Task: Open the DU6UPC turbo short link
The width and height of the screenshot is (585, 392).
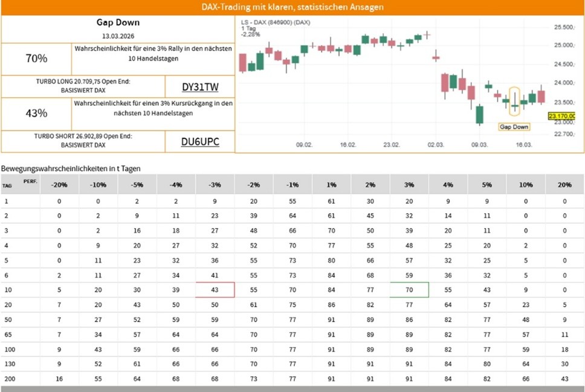Action: click(200, 141)
